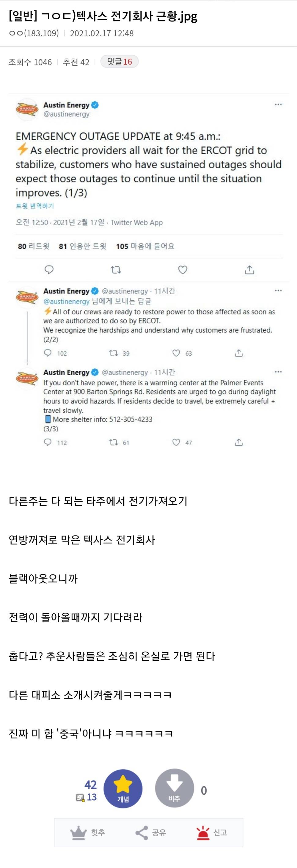Like the (2/2) reply tweet
The height and width of the screenshot is (868, 297).
tap(176, 353)
